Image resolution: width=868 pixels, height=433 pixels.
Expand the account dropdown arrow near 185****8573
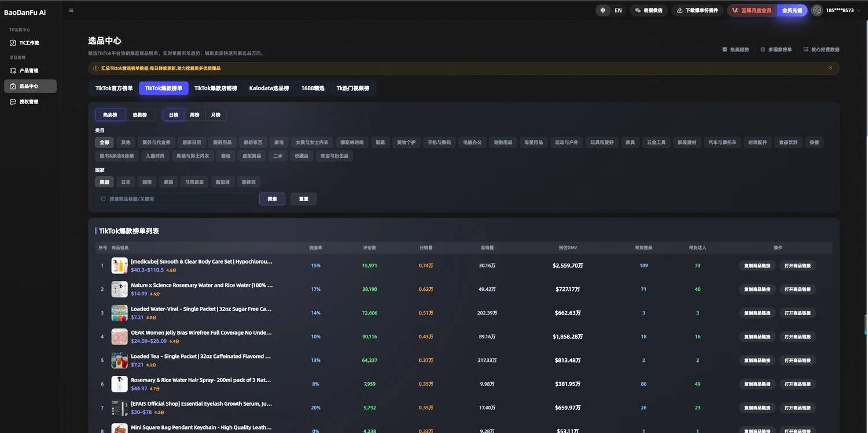pos(858,10)
